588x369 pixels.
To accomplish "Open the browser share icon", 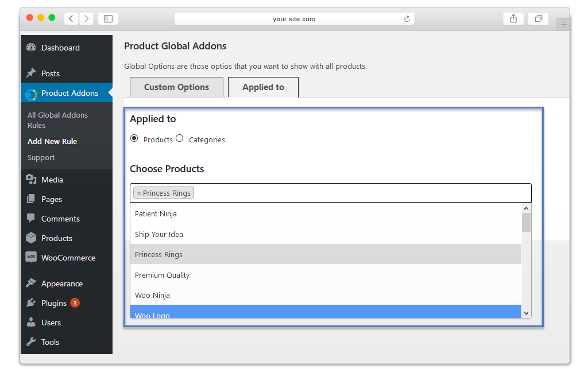I will pyautogui.click(x=513, y=18).
